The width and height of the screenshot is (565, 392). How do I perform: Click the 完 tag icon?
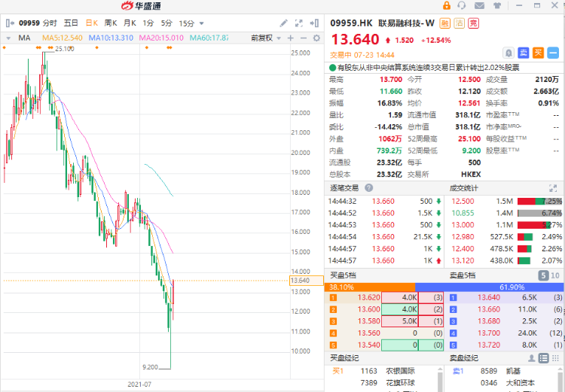click(474, 23)
